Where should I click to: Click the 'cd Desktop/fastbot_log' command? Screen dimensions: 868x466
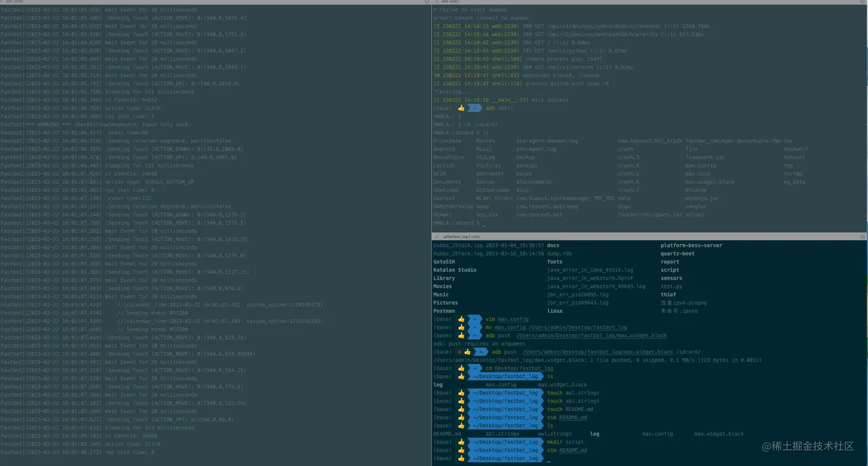[x=520, y=368]
